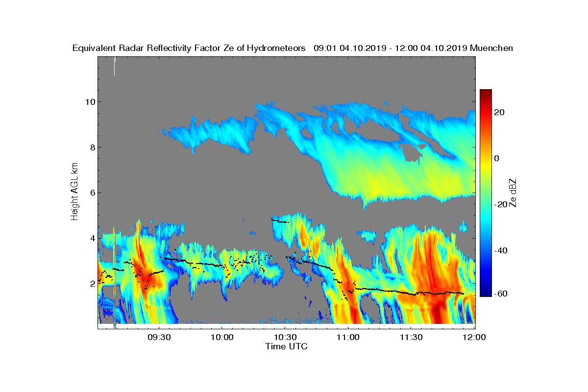
Task: Click the date range '09:01 04.10.2019 - 12:00 04.10.2019 Muenchen'
Action: pos(414,48)
